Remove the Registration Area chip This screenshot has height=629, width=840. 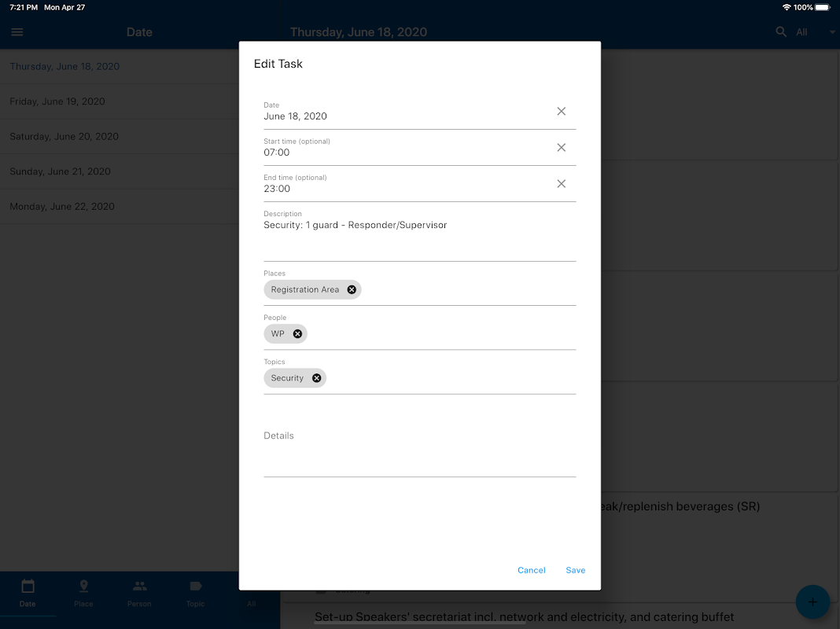352,289
